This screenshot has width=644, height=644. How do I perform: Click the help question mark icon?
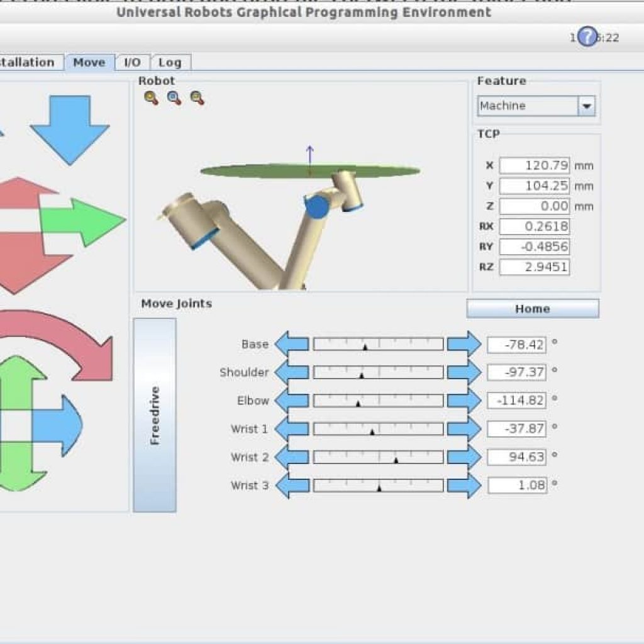(x=587, y=37)
